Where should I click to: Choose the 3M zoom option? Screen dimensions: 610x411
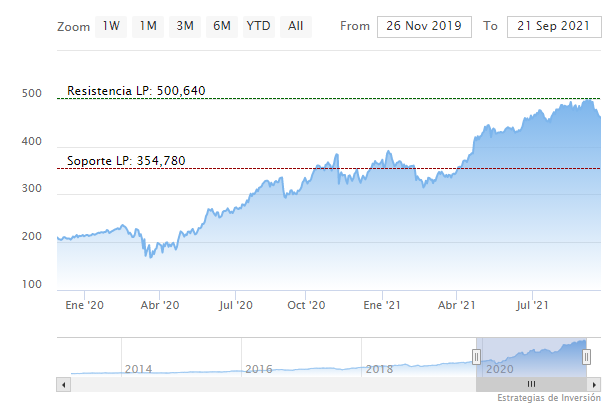coord(185,26)
